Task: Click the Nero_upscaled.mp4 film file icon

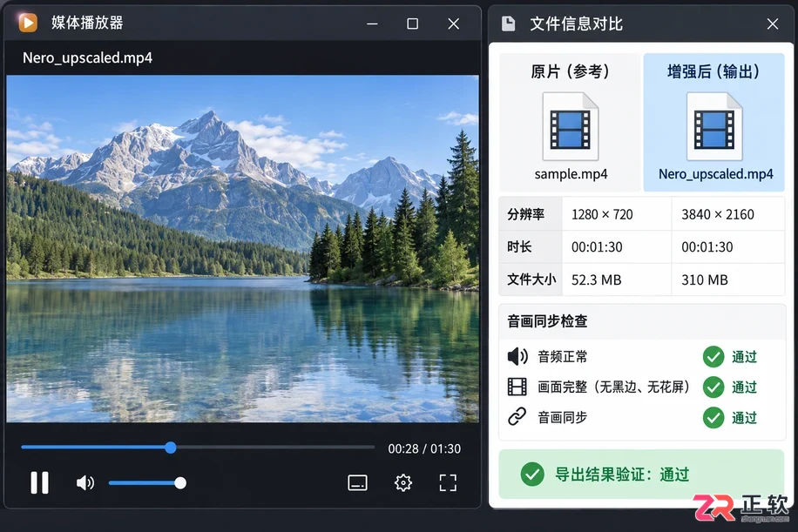Action: tap(714, 126)
